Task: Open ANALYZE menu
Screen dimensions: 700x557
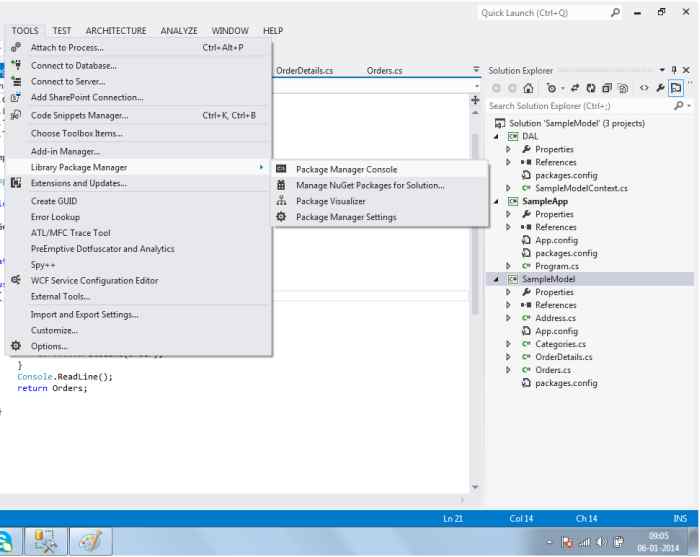Action: click(x=179, y=31)
